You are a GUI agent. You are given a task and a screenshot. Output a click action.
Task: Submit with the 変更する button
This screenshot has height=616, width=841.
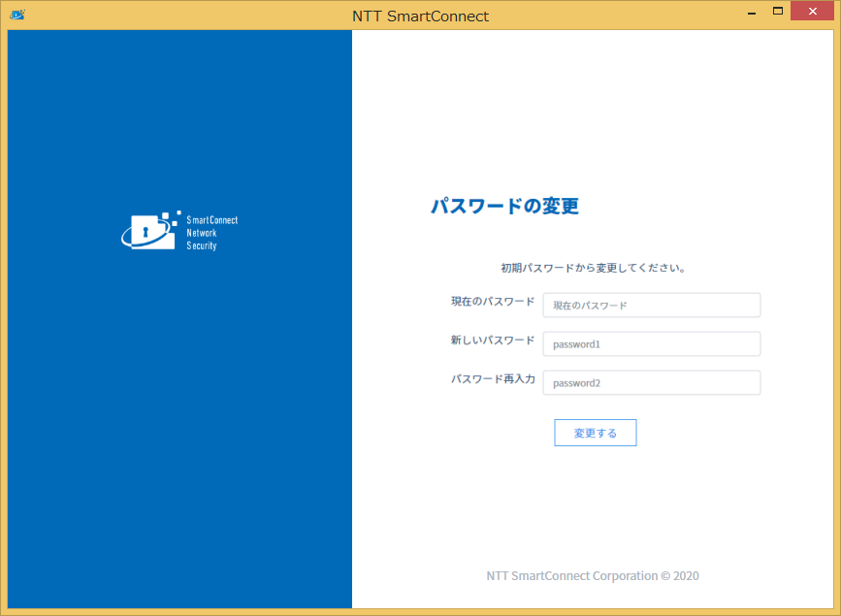point(596,433)
